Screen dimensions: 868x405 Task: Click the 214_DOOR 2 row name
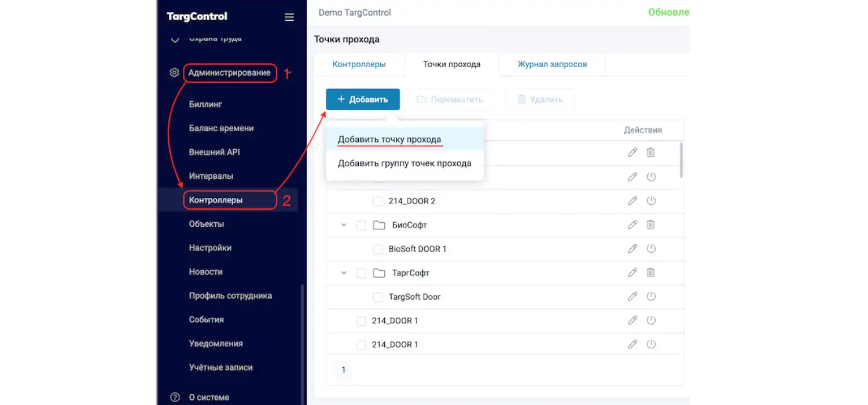click(412, 201)
